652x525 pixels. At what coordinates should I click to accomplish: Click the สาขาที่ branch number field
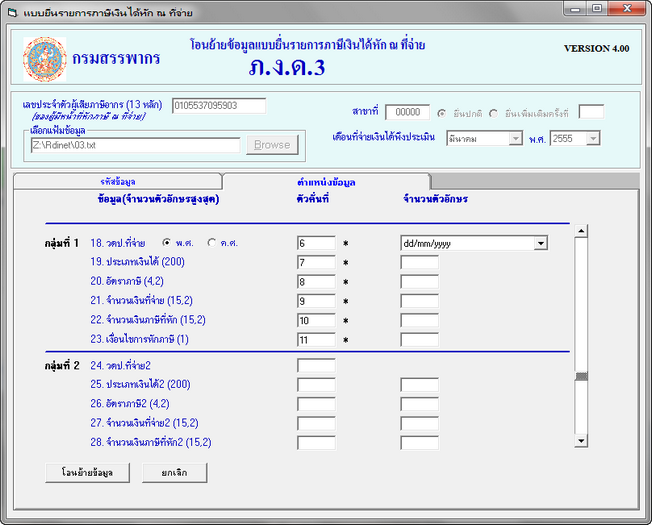click(x=407, y=112)
